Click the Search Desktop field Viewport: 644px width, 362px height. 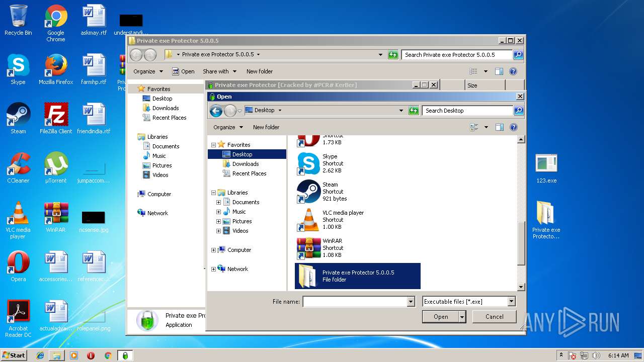coord(468,111)
